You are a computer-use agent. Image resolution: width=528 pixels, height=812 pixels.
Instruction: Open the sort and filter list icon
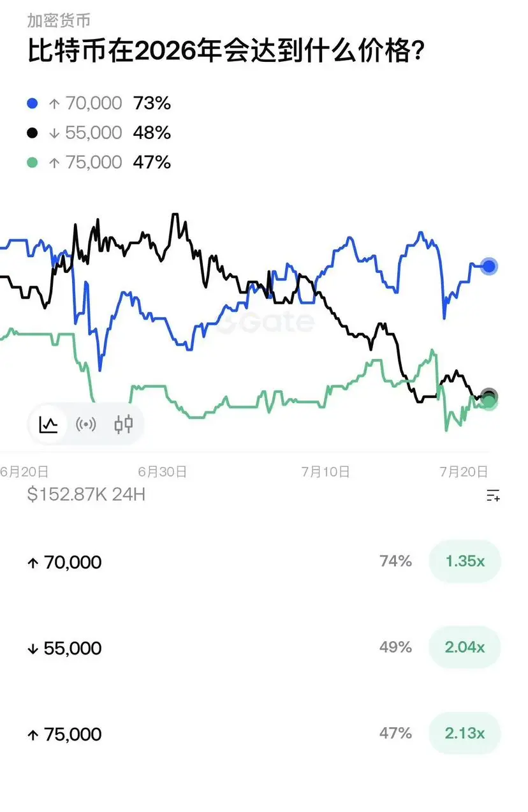[x=493, y=495]
